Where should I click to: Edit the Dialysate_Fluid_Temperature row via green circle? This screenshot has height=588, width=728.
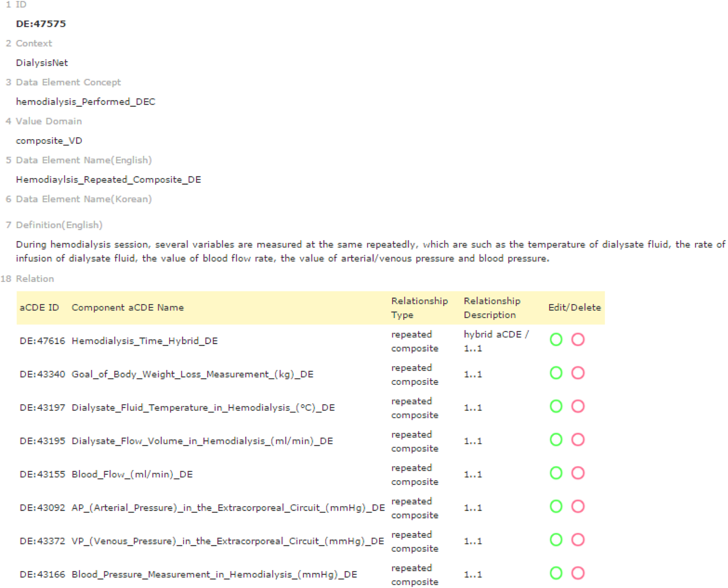click(x=556, y=406)
